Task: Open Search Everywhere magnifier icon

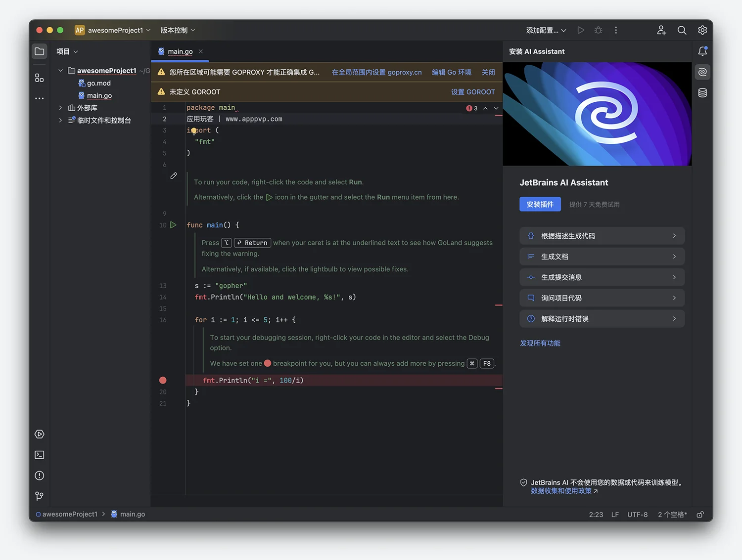Action: pyautogui.click(x=682, y=30)
